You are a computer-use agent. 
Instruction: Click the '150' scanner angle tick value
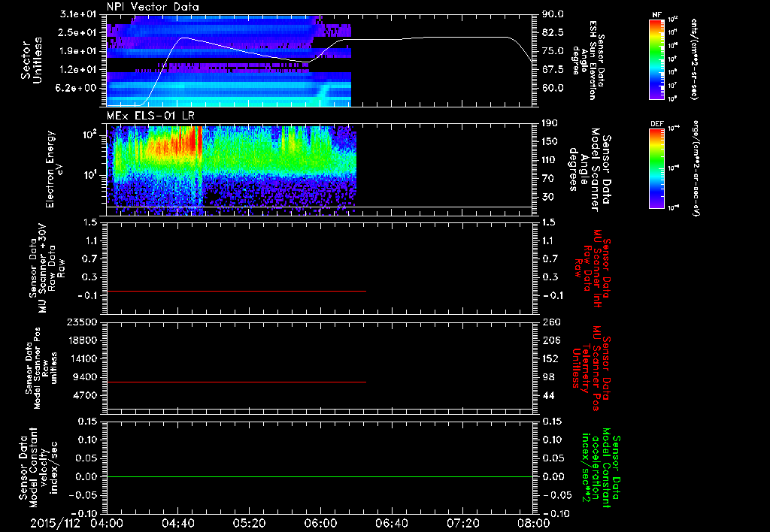pyautogui.click(x=550, y=141)
